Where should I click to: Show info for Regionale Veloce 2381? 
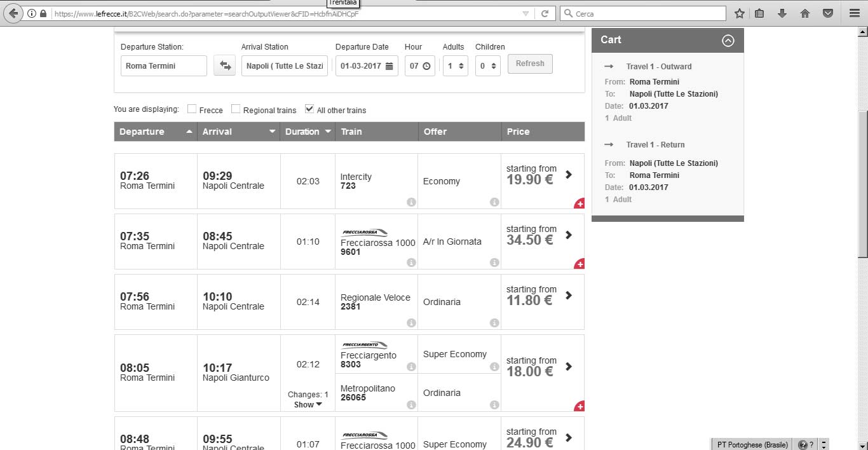coord(411,322)
